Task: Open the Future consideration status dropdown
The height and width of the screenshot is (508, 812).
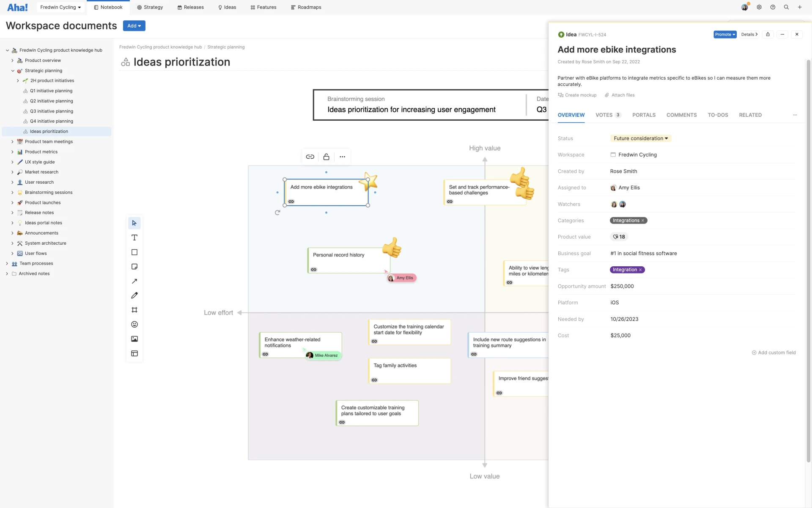Action: point(640,138)
